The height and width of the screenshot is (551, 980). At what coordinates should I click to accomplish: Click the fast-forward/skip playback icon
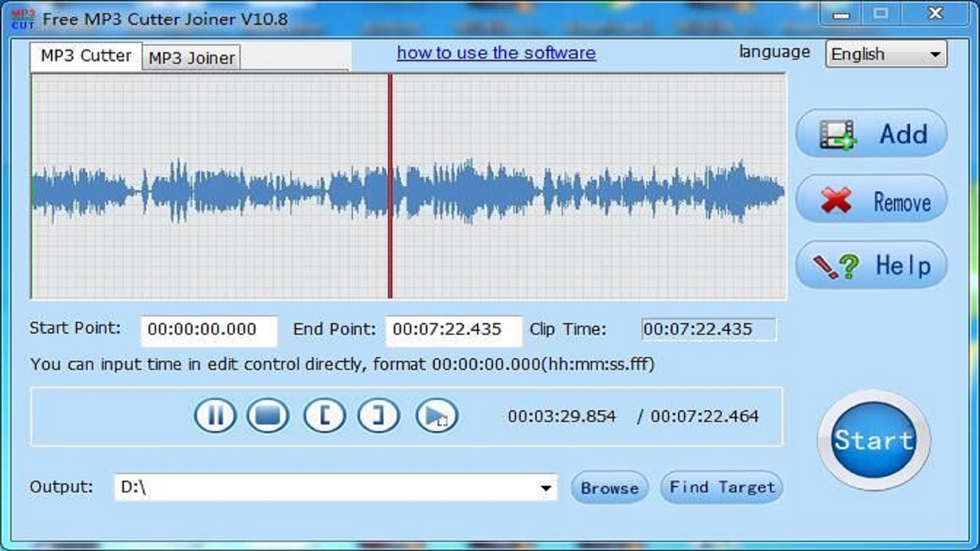tap(437, 416)
